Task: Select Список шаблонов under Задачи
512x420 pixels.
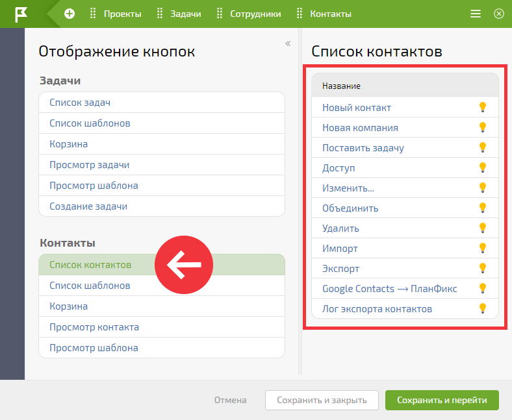Action: (162, 123)
